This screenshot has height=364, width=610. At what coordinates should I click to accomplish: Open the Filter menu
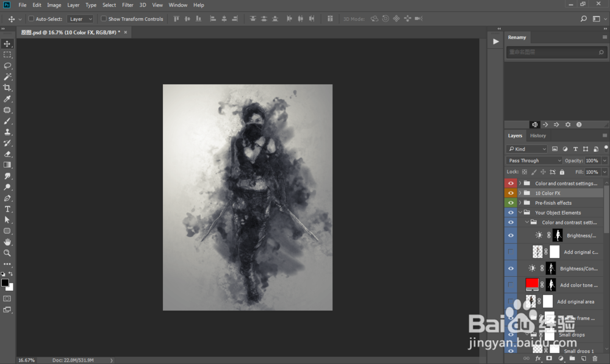pos(127,5)
